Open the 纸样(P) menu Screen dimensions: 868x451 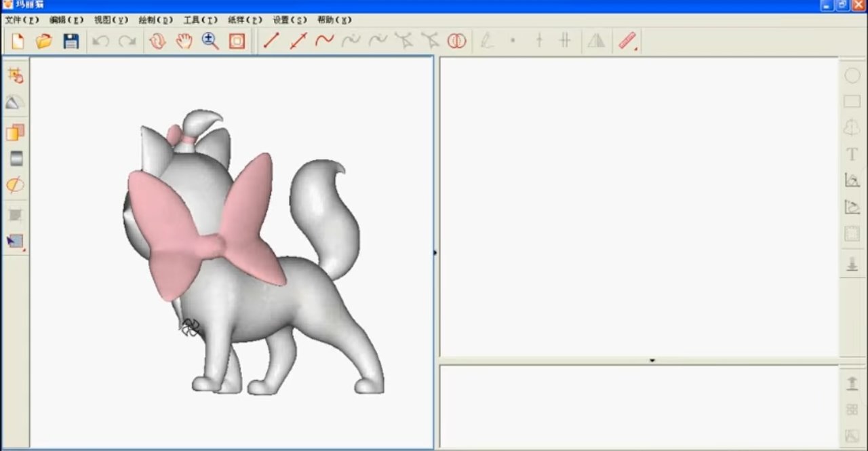click(245, 20)
